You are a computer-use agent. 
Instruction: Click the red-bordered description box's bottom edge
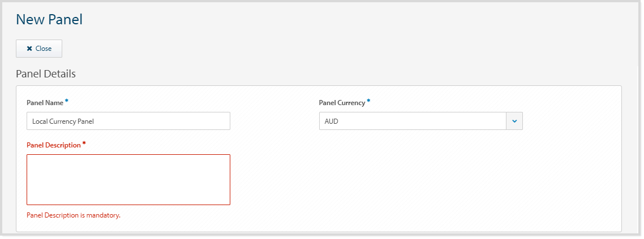(x=128, y=204)
